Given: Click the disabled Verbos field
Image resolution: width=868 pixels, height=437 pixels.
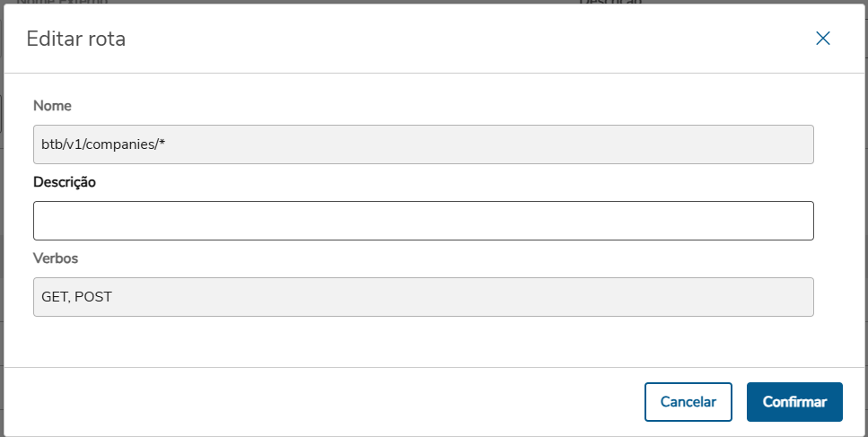Looking at the screenshot, I should pos(423,297).
